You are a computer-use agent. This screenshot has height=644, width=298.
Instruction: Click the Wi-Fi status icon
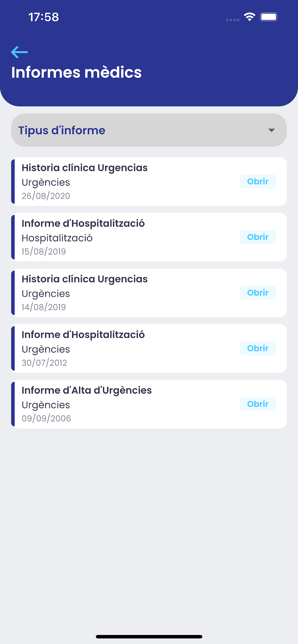250,17
